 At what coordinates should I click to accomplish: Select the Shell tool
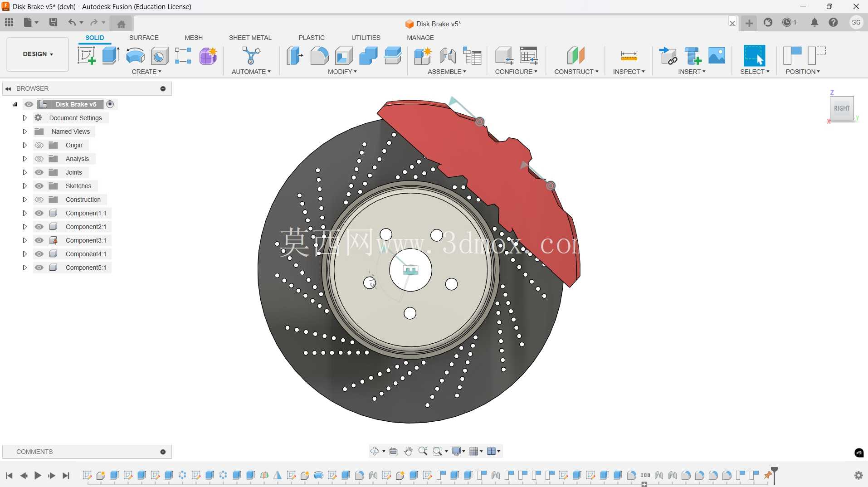point(344,56)
